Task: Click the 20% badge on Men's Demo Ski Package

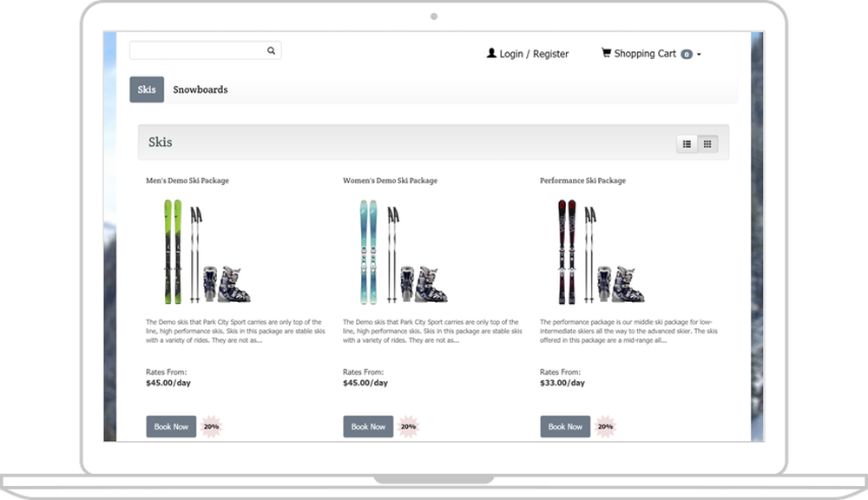Action: (211, 426)
